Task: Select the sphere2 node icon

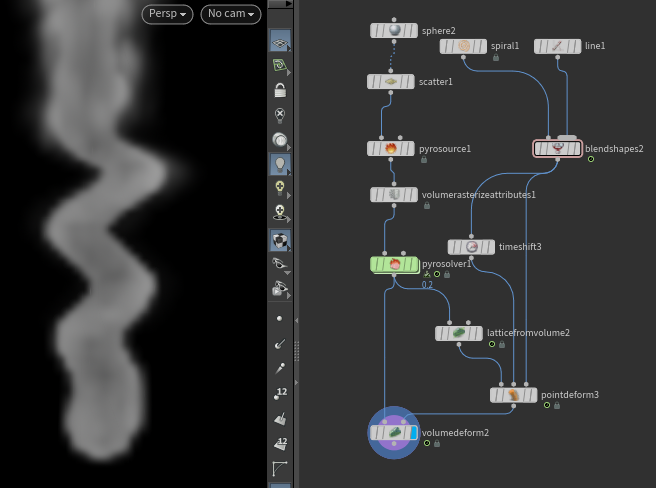Action: [x=394, y=31]
